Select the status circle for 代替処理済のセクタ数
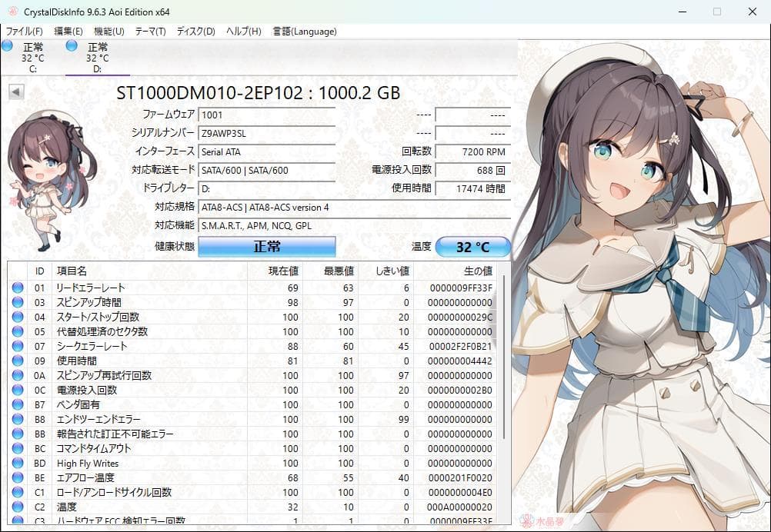 coord(17,331)
